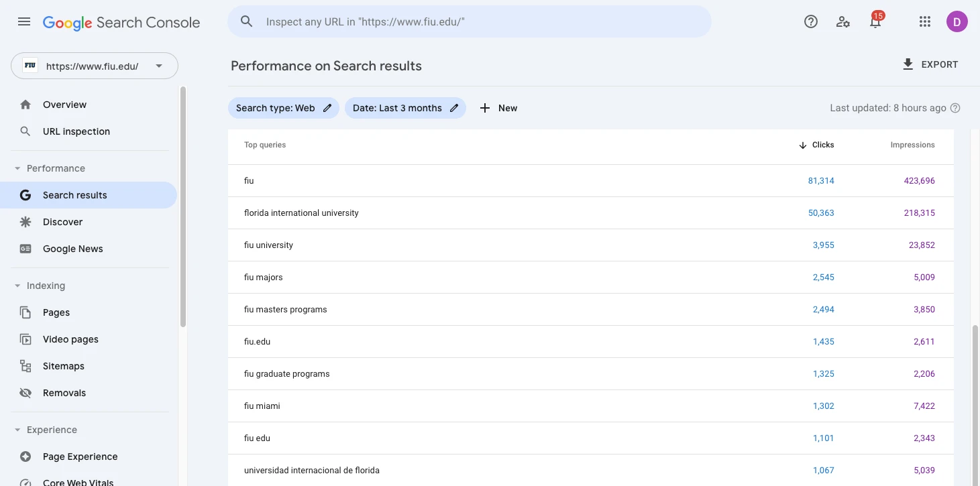Click the Pages documents icon
This screenshot has width=980, height=486.
(x=25, y=312)
